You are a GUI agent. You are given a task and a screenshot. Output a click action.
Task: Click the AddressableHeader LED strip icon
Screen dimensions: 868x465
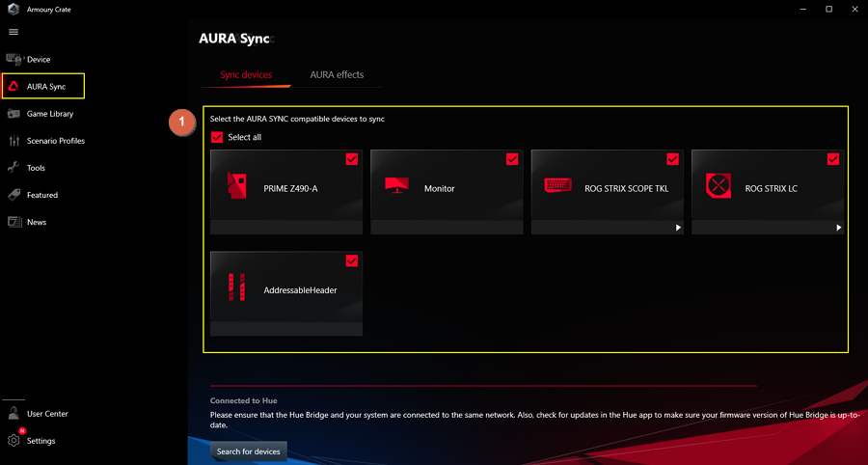(x=237, y=287)
